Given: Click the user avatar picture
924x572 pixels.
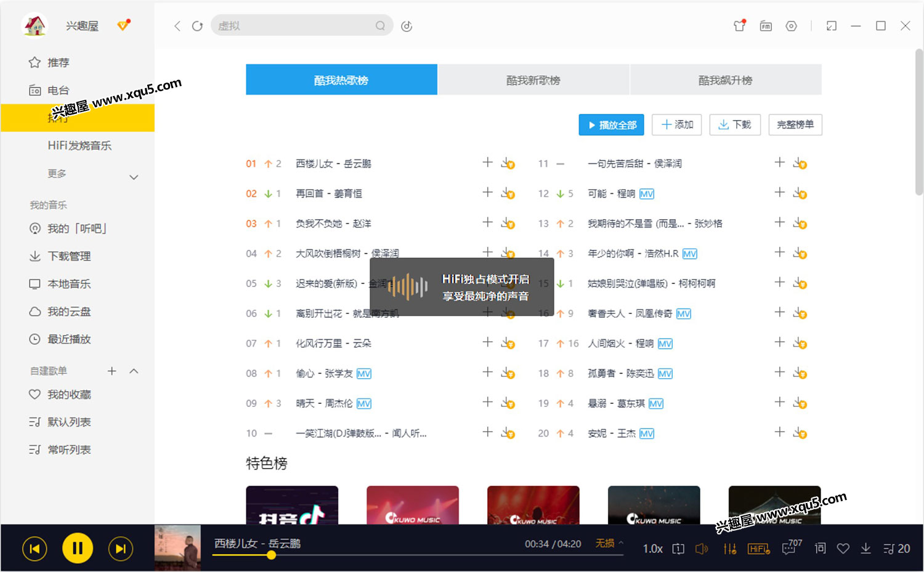Looking at the screenshot, I should click(34, 25).
